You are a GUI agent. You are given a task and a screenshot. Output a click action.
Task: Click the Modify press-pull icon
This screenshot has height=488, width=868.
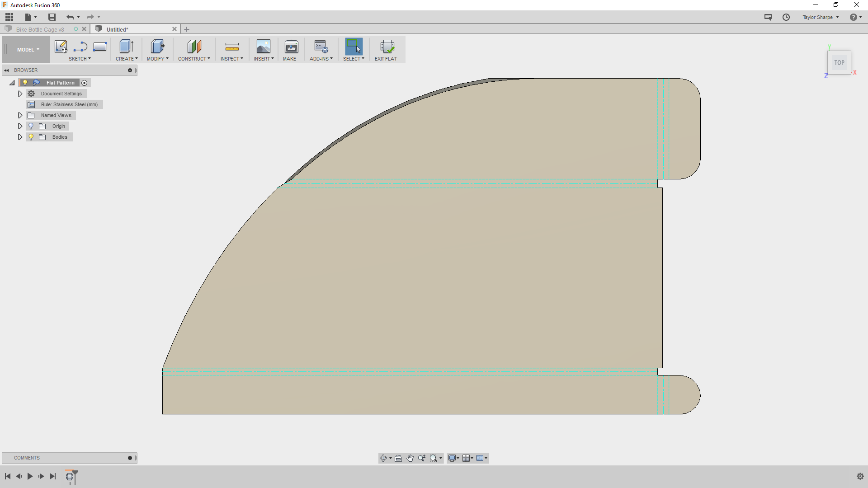(157, 47)
